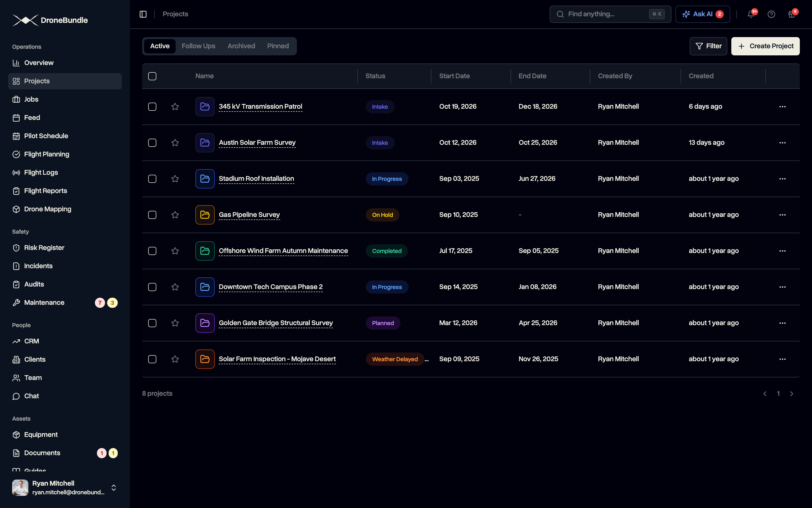Click the Create Project button
Image resolution: width=812 pixels, height=508 pixels.
click(765, 46)
